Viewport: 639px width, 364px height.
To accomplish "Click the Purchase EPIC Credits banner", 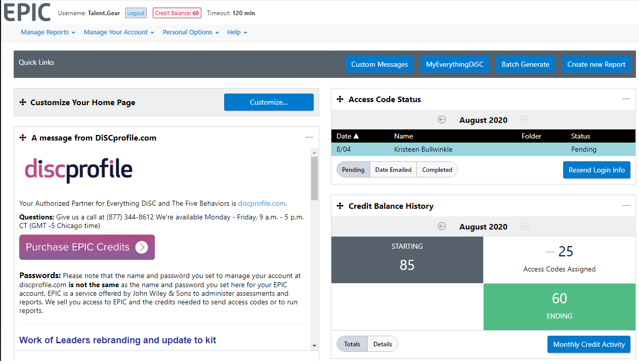I will click(87, 247).
